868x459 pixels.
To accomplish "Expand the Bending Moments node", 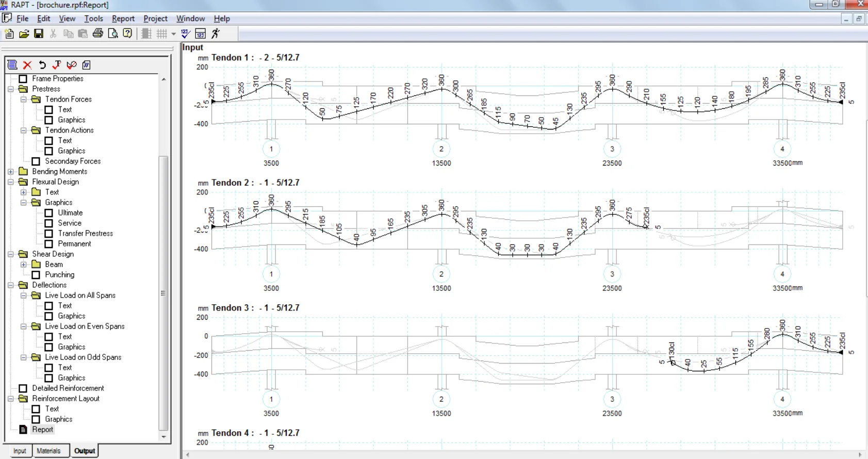I will coord(11,172).
